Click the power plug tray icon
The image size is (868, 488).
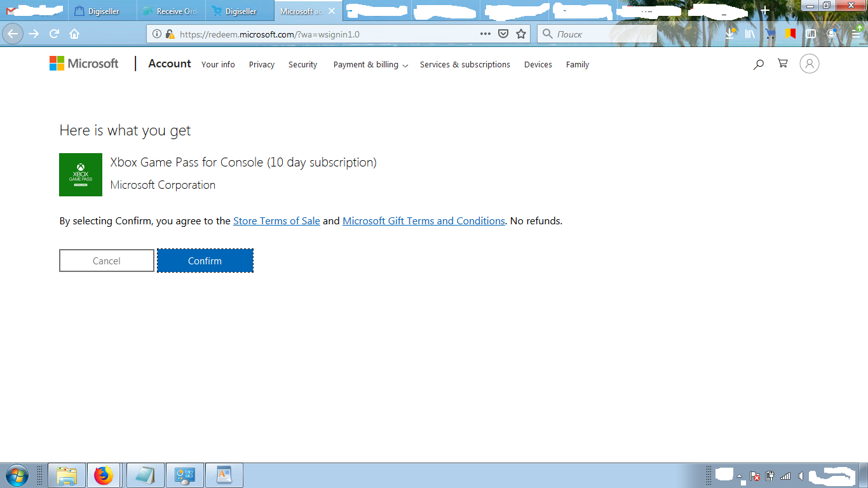(770, 476)
